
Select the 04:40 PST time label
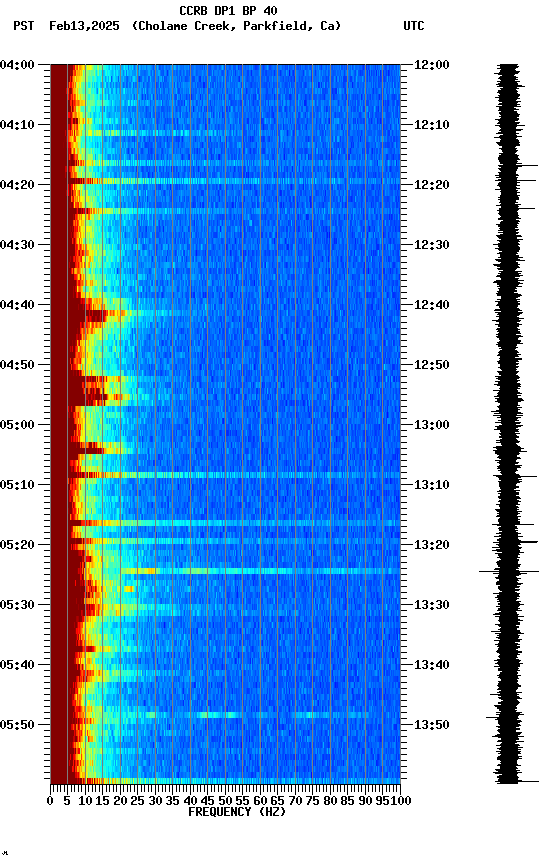coord(17,305)
